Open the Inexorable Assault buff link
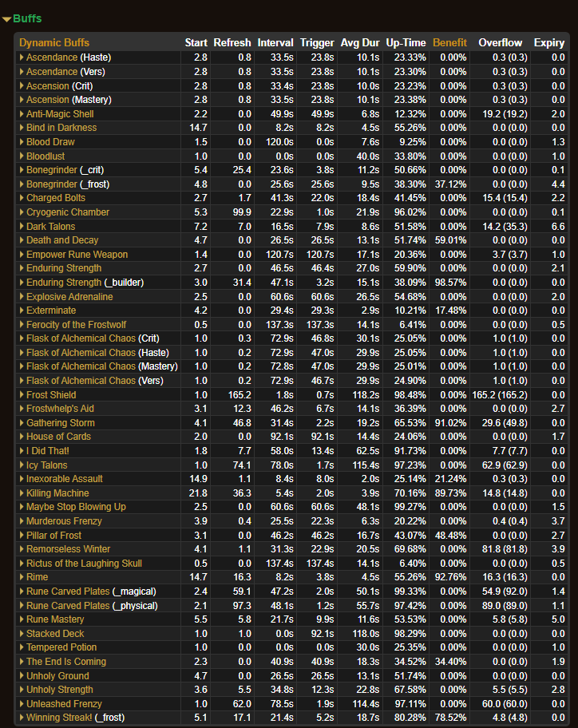Image resolution: width=578 pixels, height=728 pixels. 65,479
